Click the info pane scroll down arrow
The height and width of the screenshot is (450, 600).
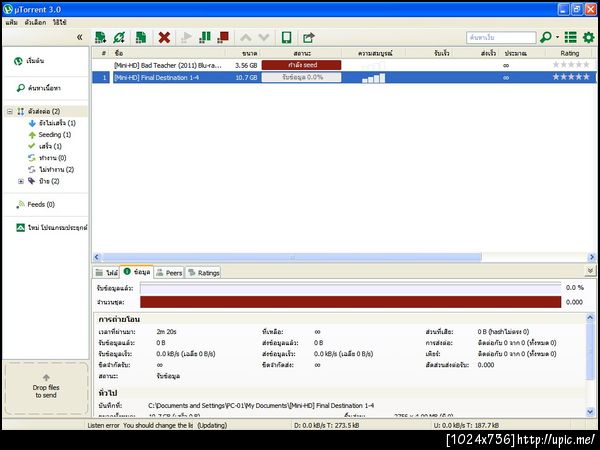[590, 412]
